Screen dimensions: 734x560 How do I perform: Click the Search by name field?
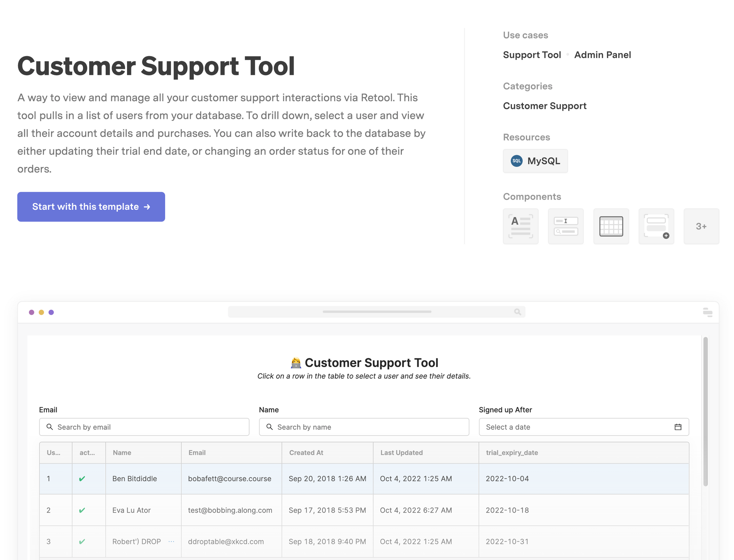click(364, 427)
